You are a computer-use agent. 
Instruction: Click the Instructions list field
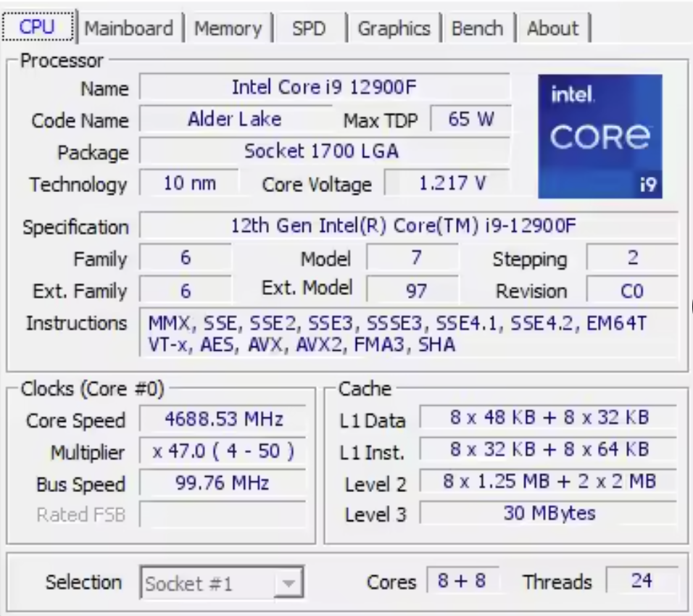[x=408, y=333]
